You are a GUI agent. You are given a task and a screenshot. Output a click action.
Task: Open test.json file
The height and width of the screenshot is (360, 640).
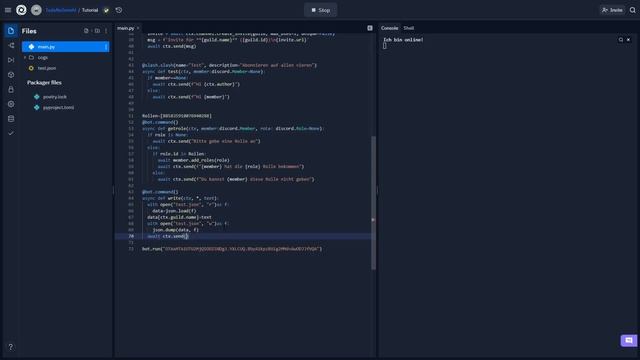tap(47, 68)
